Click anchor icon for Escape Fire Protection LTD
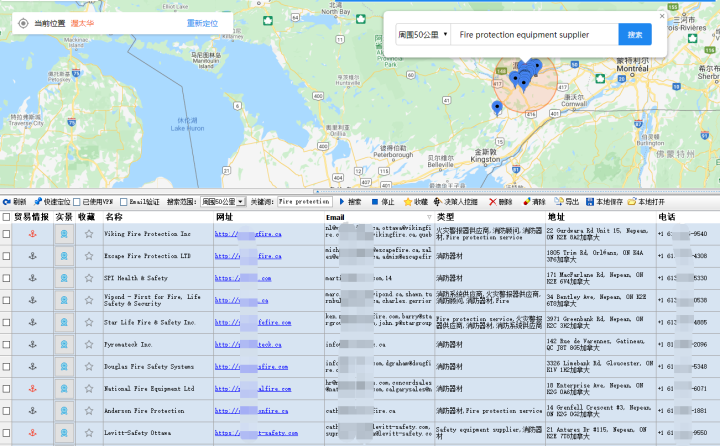The image size is (720, 446). [33, 256]
